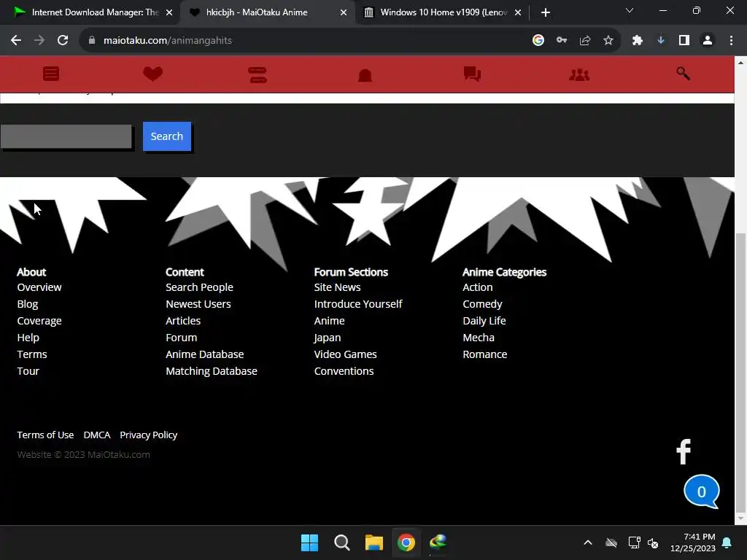747x560 pixels.
Task: Open the Japan forum section
Action: coord(328,338)
